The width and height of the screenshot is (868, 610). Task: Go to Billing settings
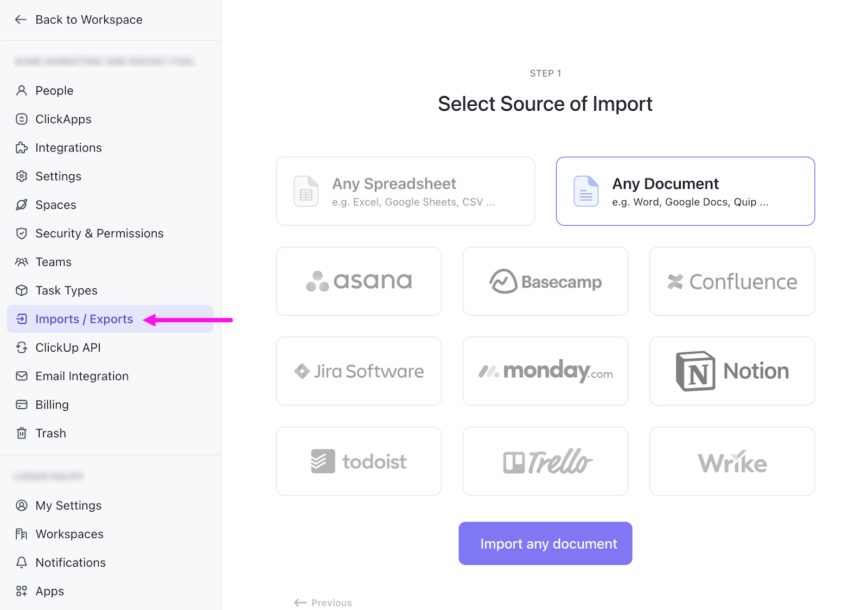click(x=52, y=405)
